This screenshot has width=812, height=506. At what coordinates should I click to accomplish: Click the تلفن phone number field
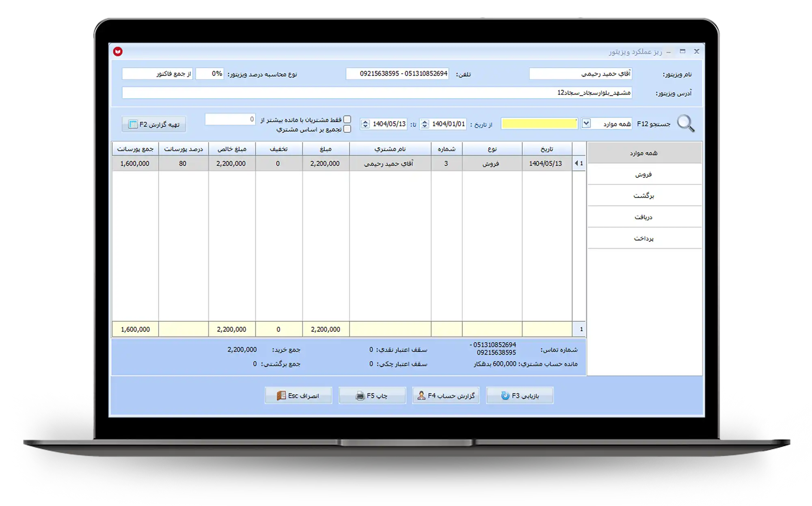pos(397,74)
